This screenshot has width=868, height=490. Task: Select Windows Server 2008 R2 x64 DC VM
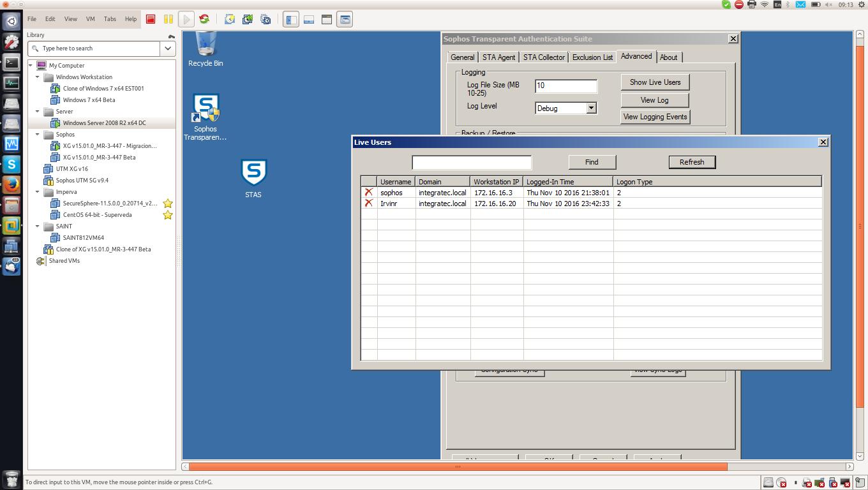tap(104, 122)
